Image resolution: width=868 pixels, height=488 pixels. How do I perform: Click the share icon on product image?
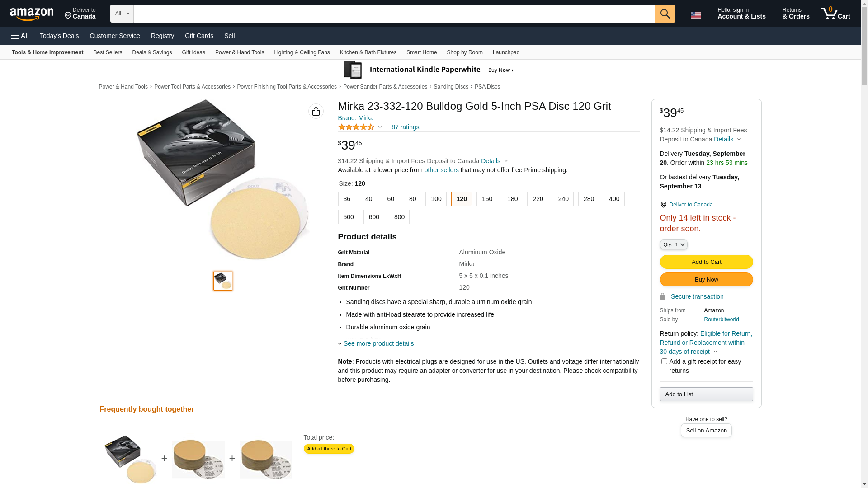316,111
